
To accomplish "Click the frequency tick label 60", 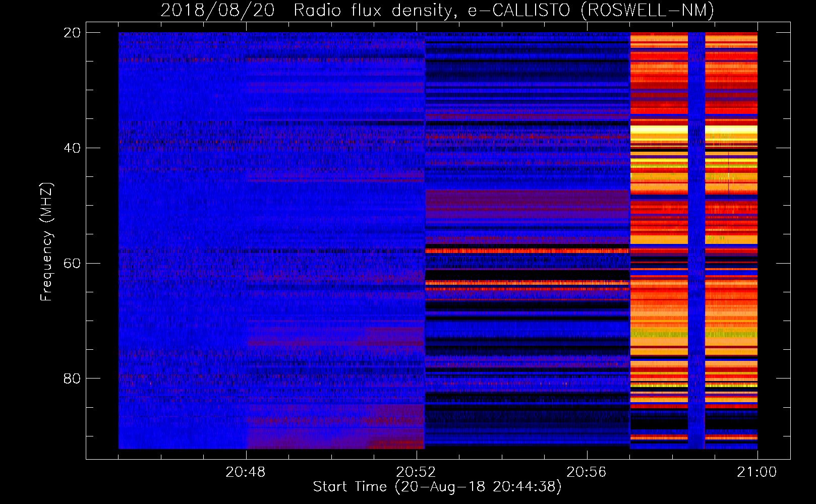I will pyautogui.click(x=72, y=263).
